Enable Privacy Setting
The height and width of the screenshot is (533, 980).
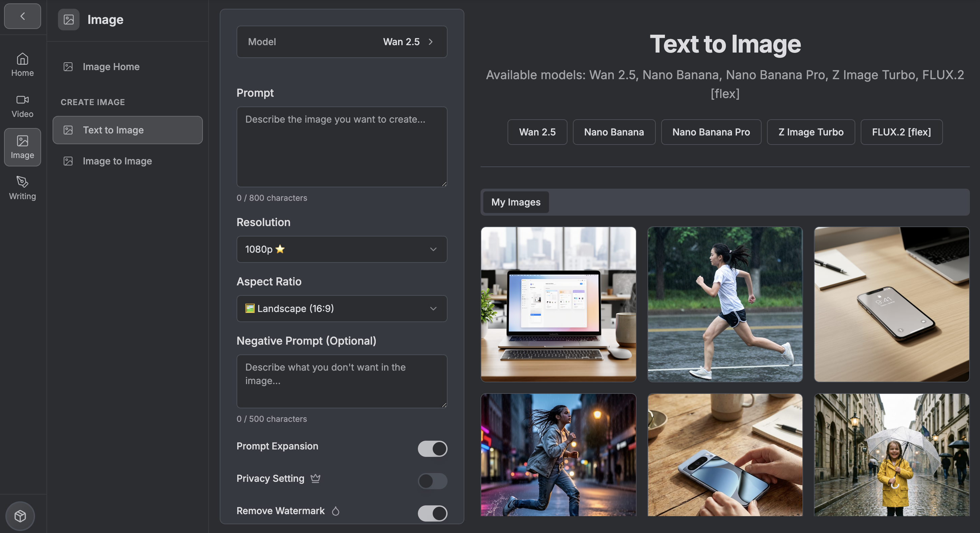point(433,481)
